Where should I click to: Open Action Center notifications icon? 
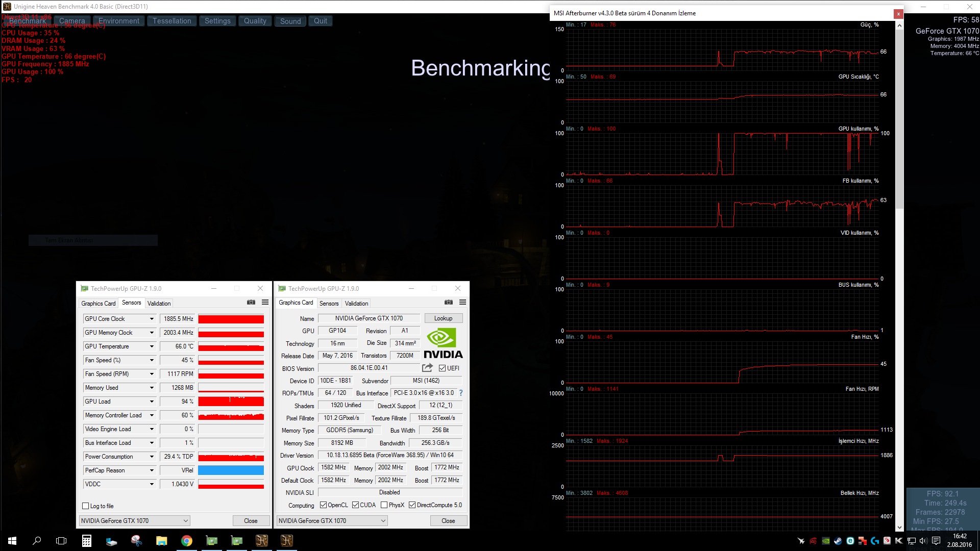(x=936, y=541)
